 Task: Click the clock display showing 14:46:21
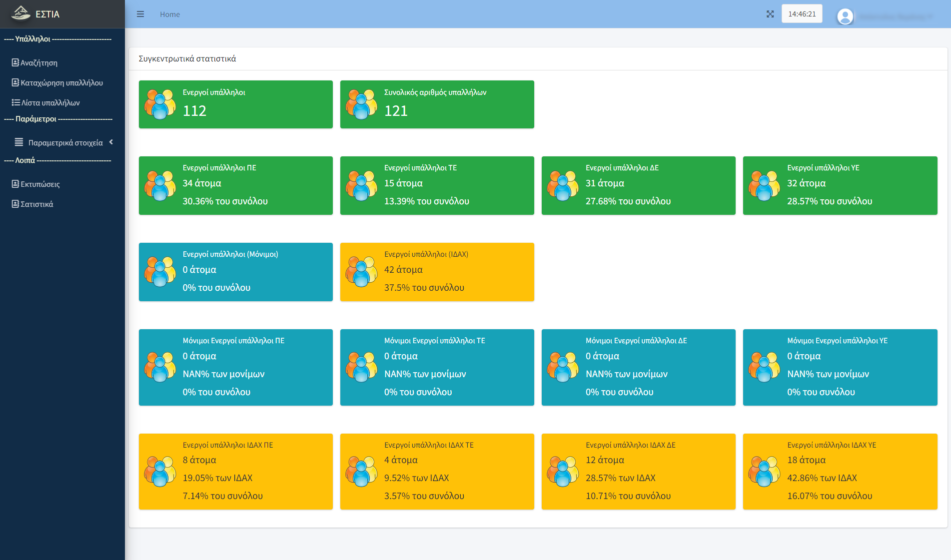click(802, 14)
